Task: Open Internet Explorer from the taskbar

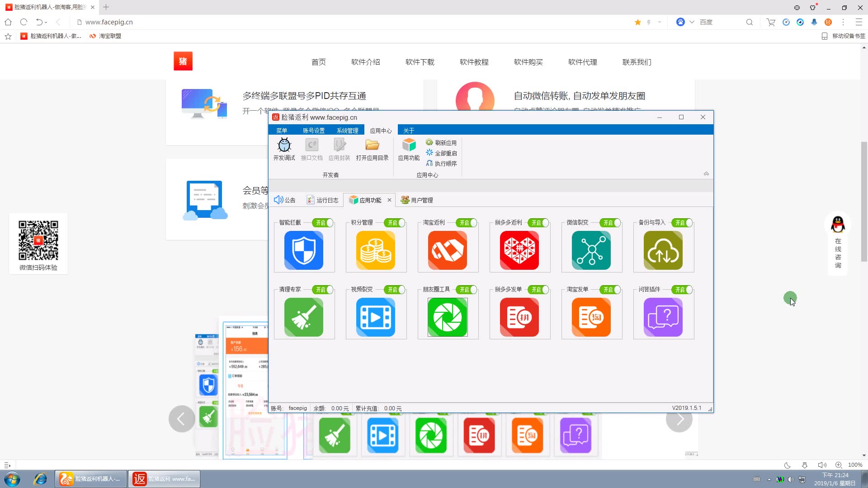Action: click(x=40, y=479)
